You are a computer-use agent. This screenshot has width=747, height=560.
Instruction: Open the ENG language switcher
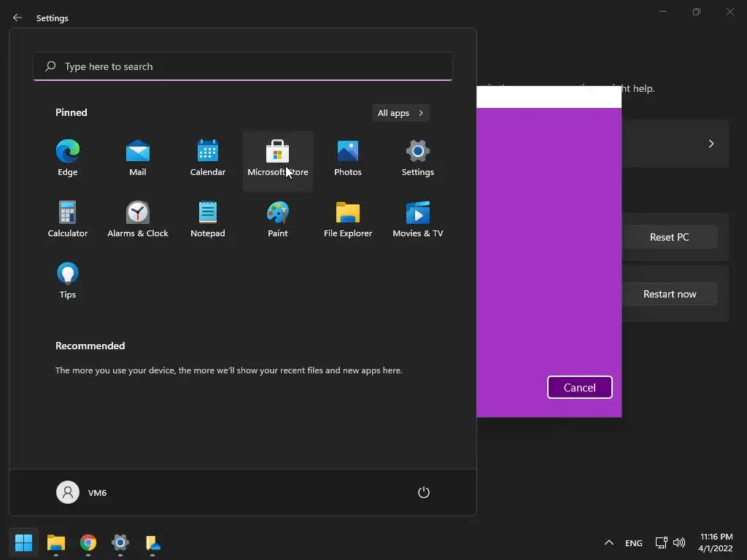[x=634, y=542]
